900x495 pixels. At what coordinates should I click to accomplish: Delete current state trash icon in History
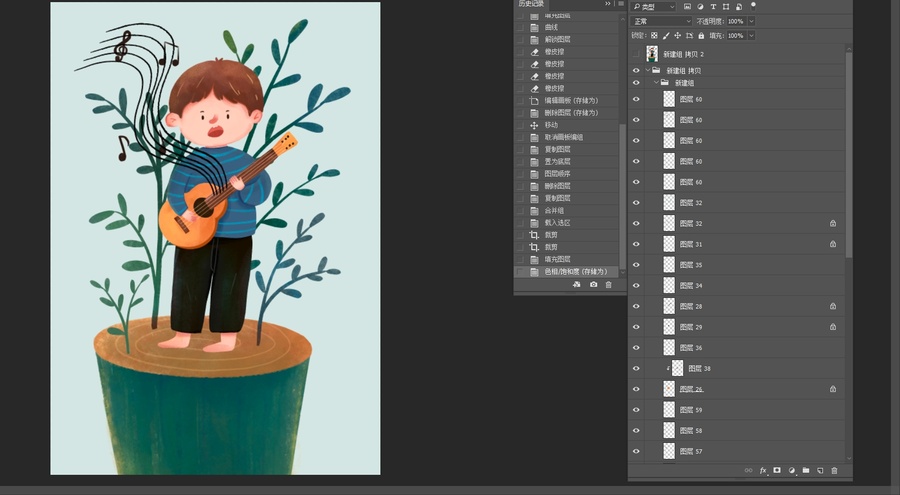click(x=608, y=285)
